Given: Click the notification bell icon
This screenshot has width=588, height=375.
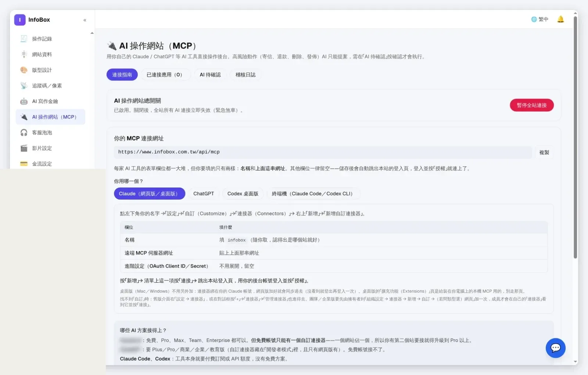Looking at the screenshot, I should pos(560,19).
